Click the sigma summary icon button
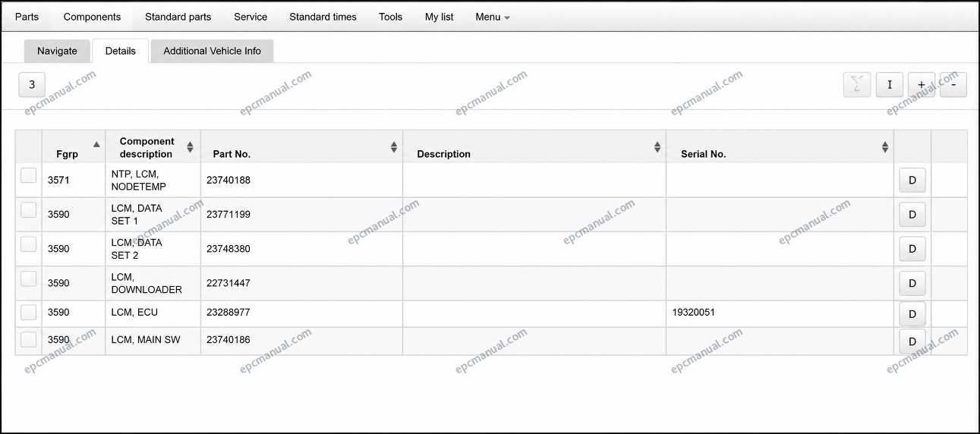The image size is (980, 434). tap(857, 84)
